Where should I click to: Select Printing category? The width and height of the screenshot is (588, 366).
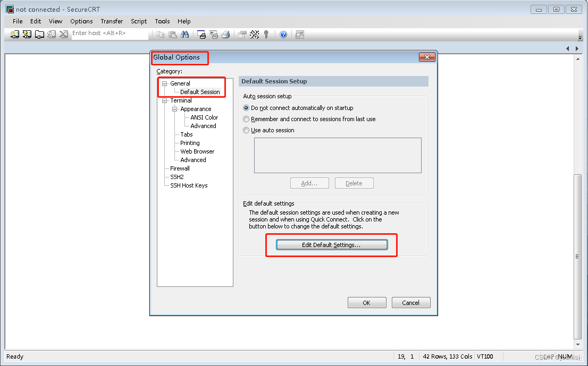pos(190,143)
